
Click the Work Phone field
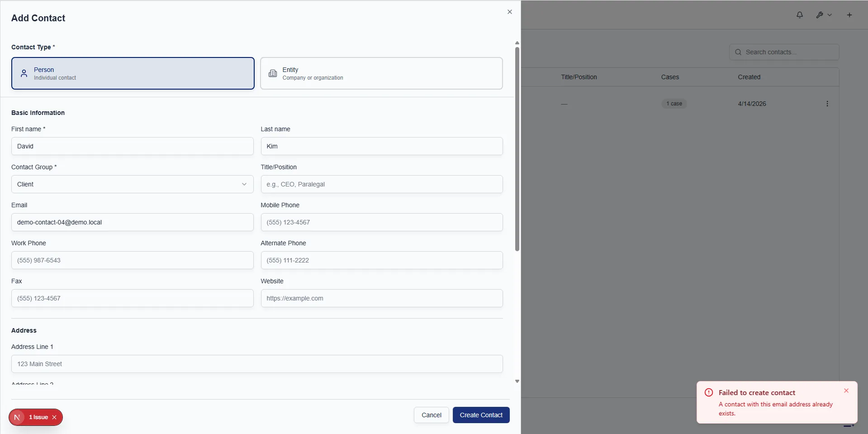(x=133, y=260)
